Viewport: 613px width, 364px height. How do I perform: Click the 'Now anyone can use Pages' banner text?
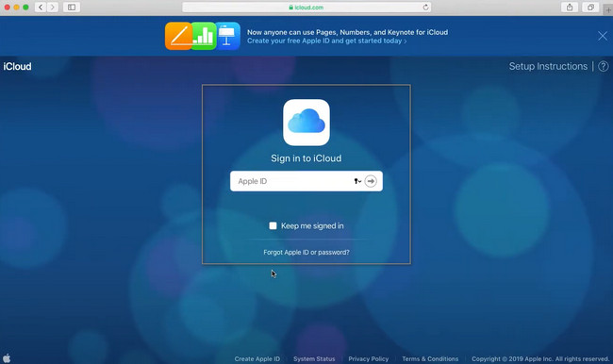coord(348,32)
